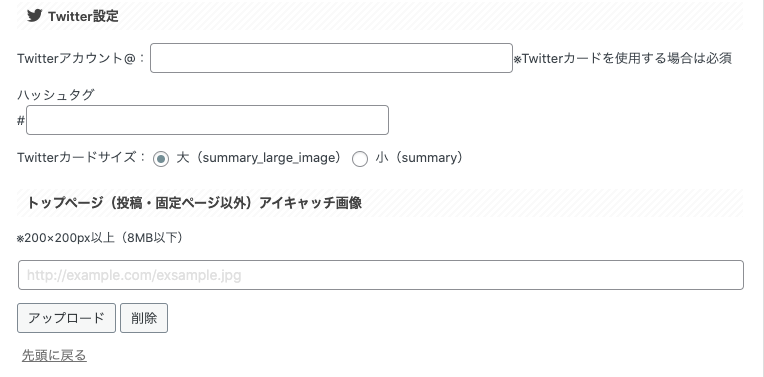Focus the hashtag input field
Image resolution: width=764 pixels, height=377 pixels.
coord(208,120)
